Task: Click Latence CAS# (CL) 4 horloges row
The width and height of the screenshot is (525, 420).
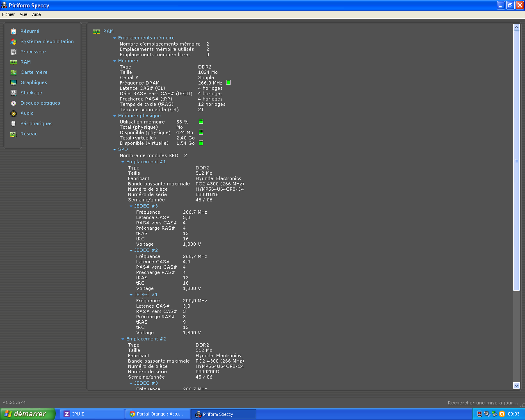Action: 171,88
